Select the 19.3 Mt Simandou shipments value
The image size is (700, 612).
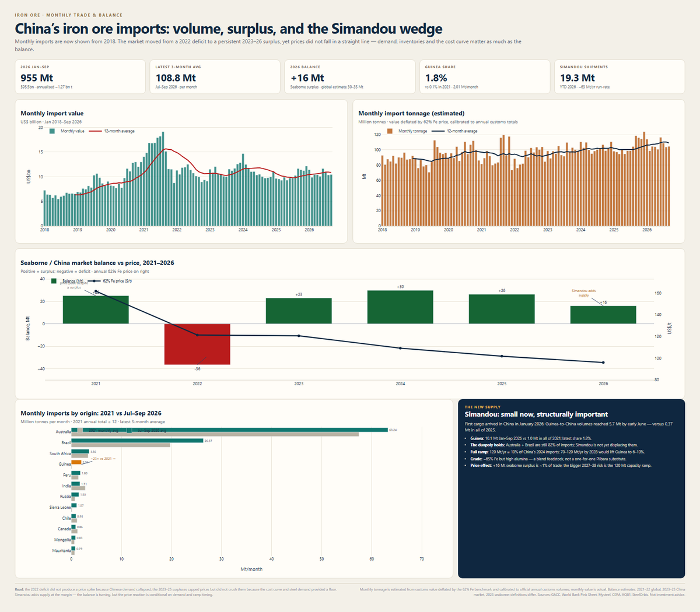coord(577,78)
